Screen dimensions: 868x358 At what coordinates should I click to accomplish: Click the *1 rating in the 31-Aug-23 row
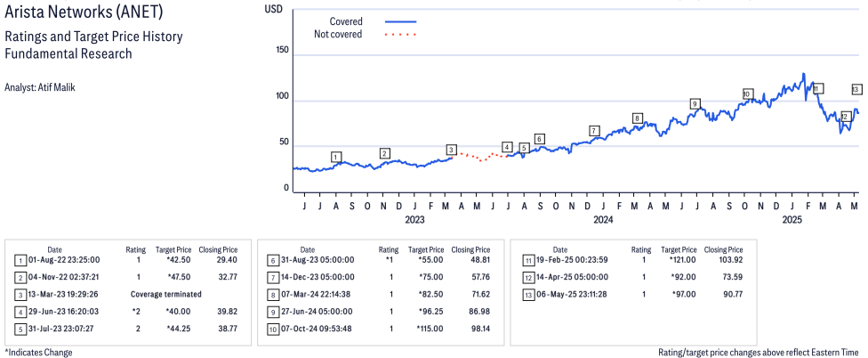point(389,259)
